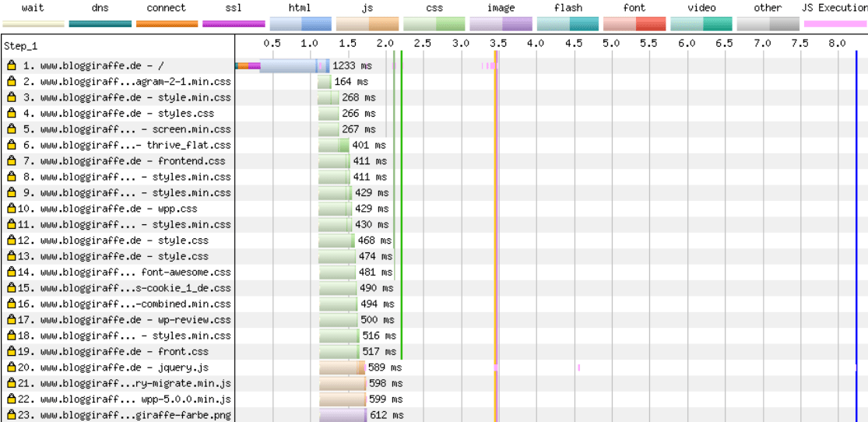The height and width of the screenshot is (422, 868).
Task: Click lock icon on jquery.js row
Action: coord(12,367)
